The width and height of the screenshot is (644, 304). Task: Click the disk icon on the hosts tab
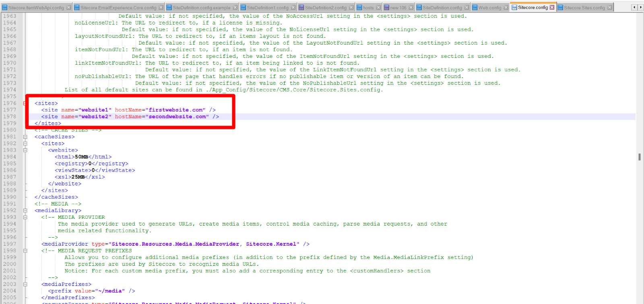(x=359, y=7)
